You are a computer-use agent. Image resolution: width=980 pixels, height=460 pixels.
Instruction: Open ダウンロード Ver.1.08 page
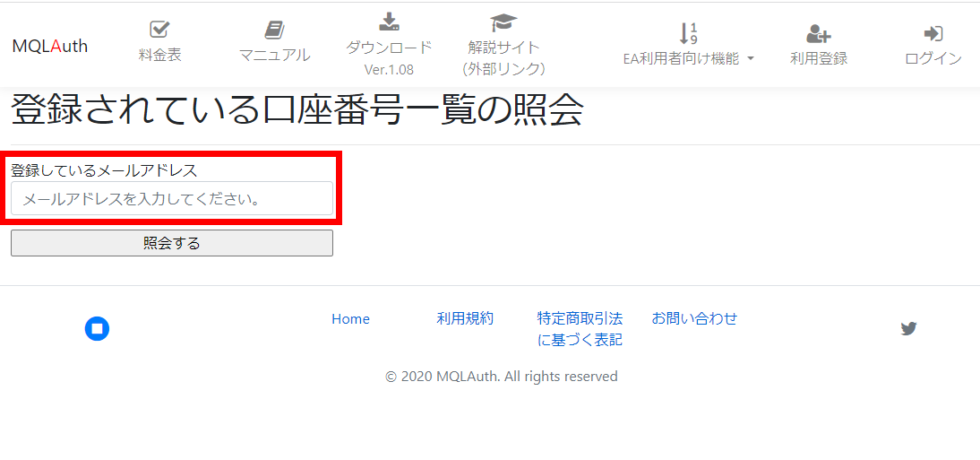pyautogui.click(x=389, y=57)
